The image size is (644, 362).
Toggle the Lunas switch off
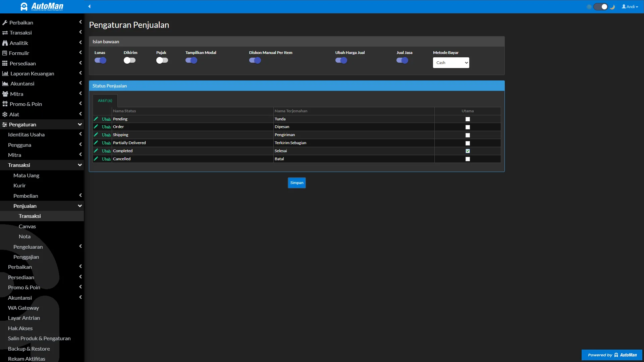coord(100,60)
